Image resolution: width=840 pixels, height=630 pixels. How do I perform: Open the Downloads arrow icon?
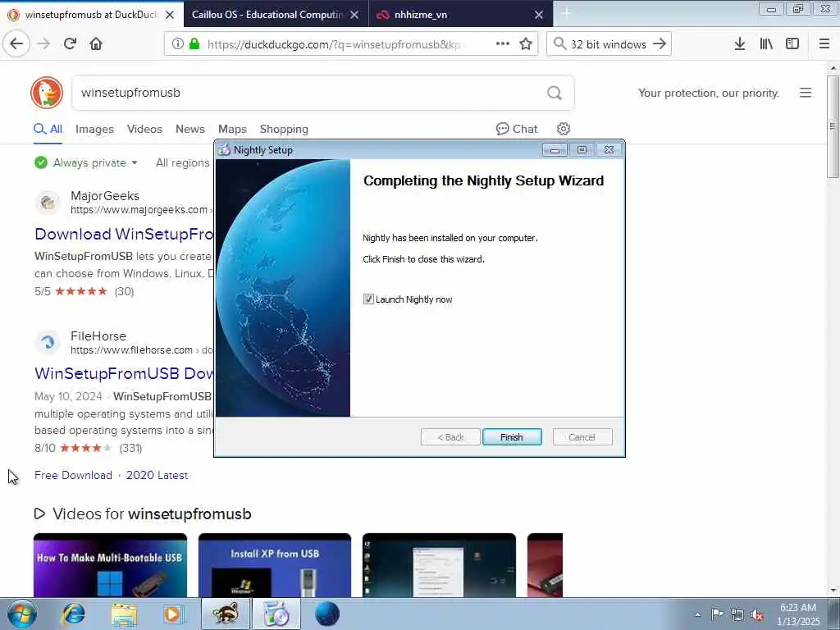[x=740, y=44]
